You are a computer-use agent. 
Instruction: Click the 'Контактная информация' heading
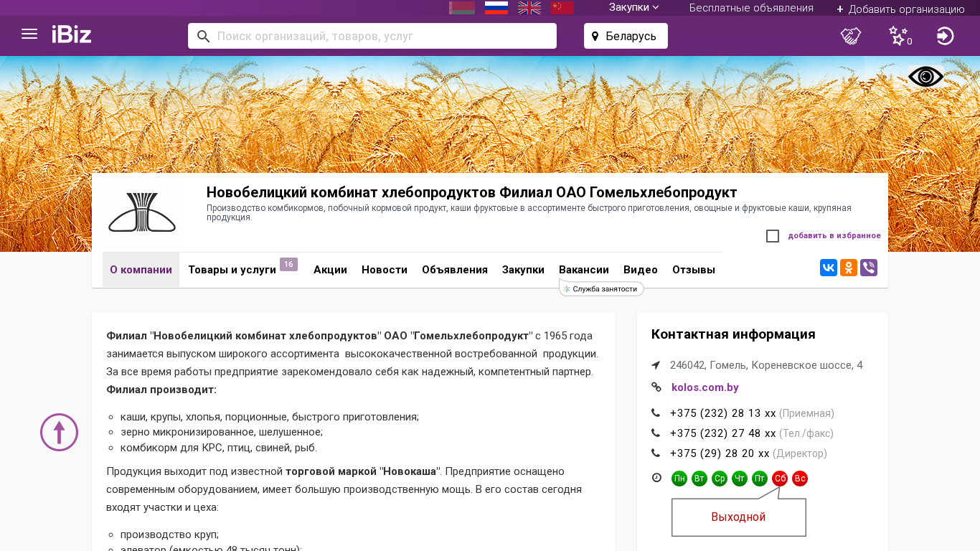pyautogui.click(x=733, y=334)
